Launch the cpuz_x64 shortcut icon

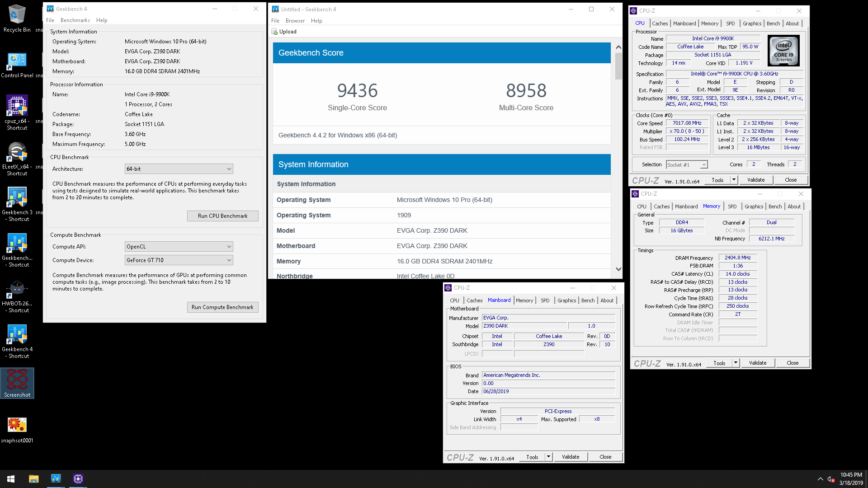tap(17, 112)
